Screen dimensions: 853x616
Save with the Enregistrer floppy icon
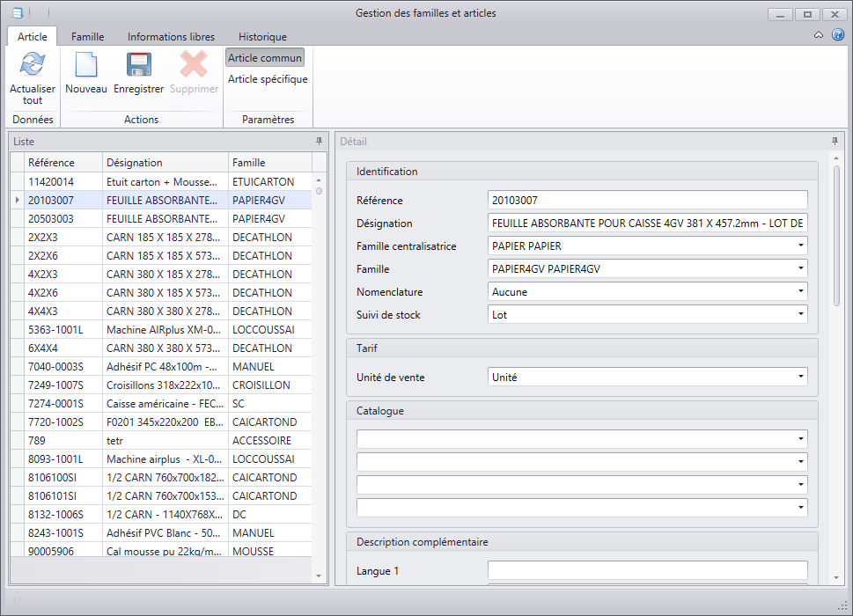[139, 65]
